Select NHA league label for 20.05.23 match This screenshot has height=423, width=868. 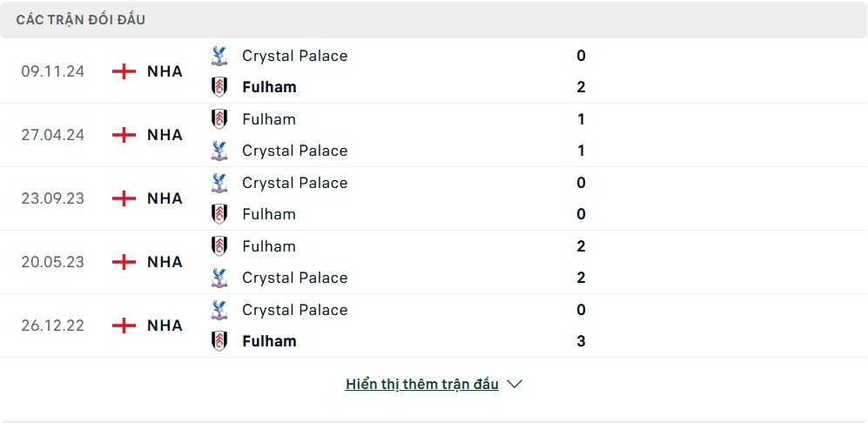point(165,262)
